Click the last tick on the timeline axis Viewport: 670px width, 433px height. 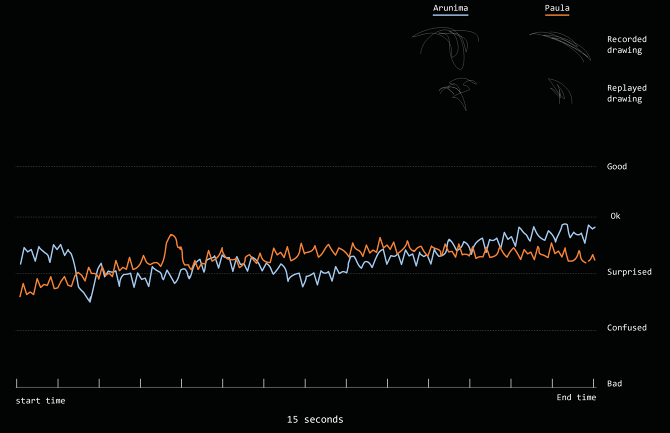pos(594,383)
